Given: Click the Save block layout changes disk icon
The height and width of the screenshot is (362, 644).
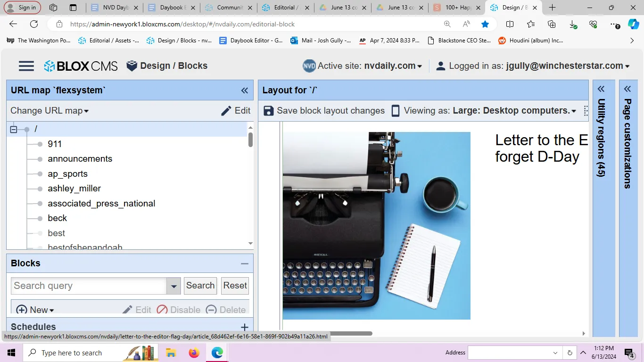Looking at the screenshot, I should 268,111.
